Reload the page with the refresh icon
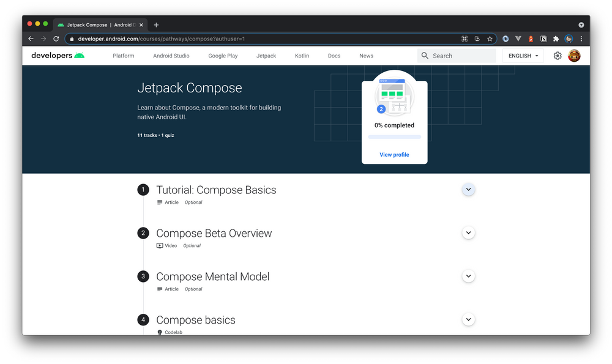 (56, 39)
